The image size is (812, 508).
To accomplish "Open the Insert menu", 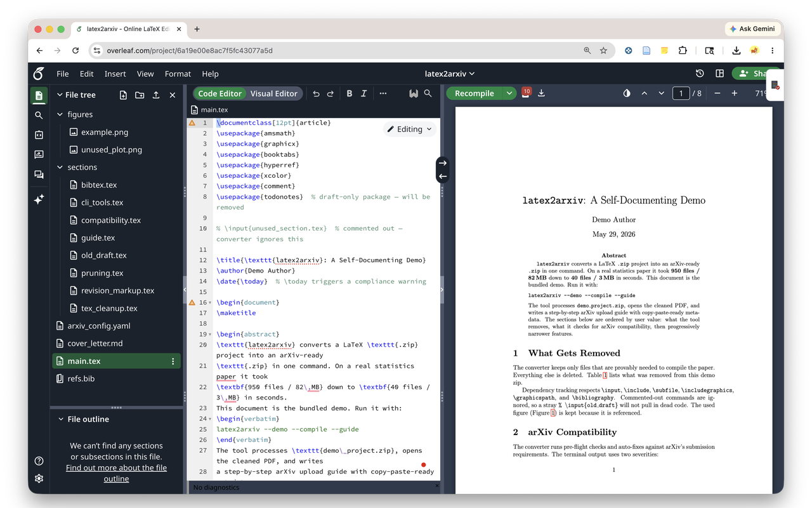I will (x=115, y=74).
